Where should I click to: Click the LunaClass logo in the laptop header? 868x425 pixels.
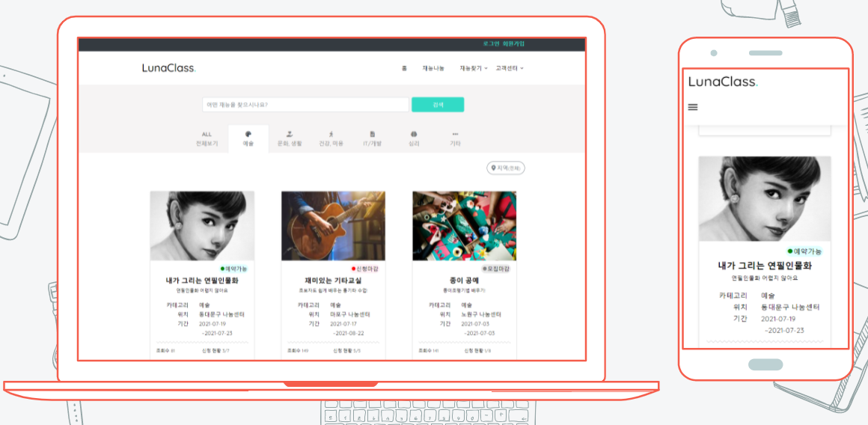(x=169, y=68)
